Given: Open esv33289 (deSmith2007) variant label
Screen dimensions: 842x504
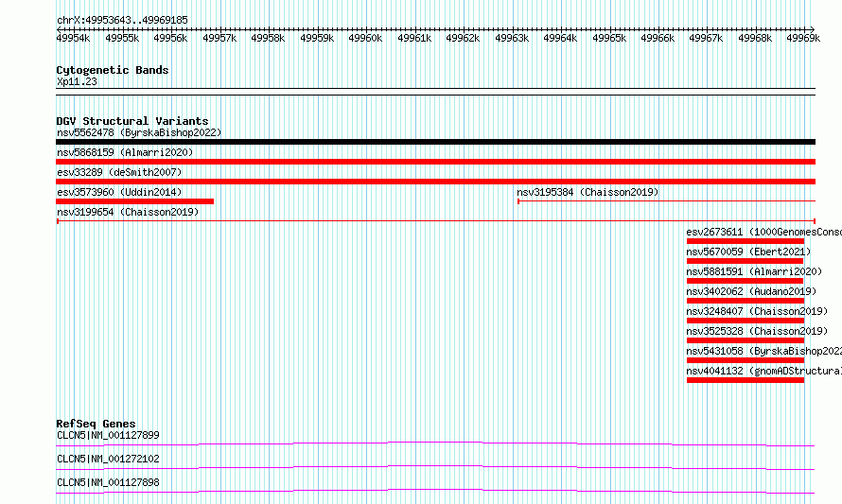Looking at the screenshot, I should [x=119, y=172].
